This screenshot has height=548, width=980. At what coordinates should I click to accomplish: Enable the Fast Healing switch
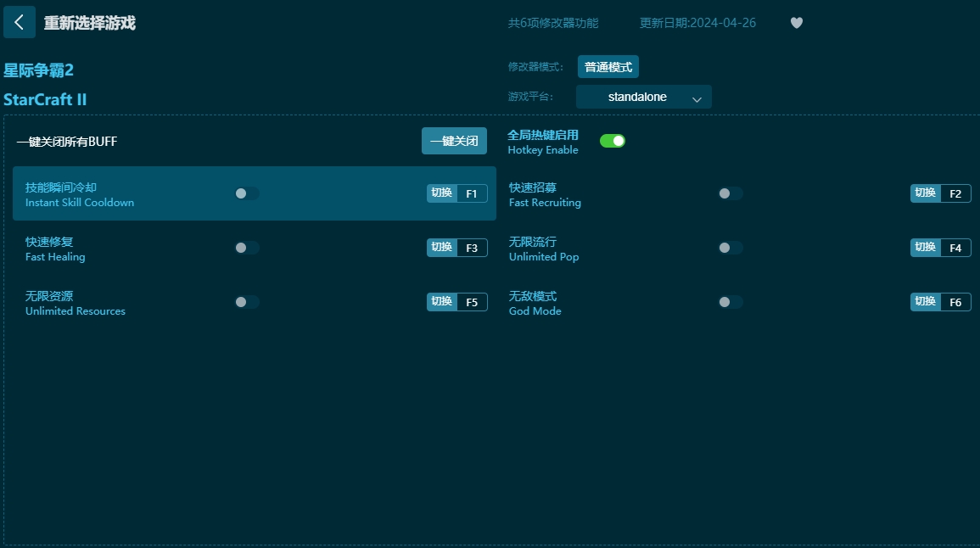click(246, 248)
